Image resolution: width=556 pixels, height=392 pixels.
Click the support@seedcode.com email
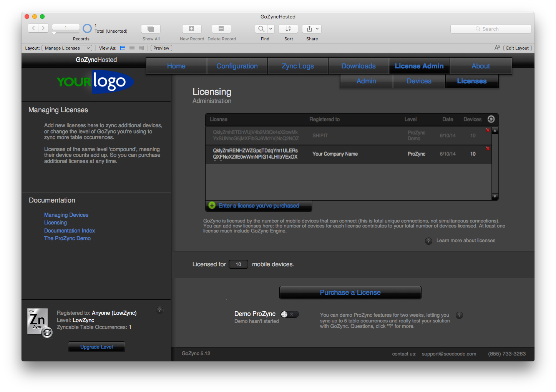click(449, 354)
